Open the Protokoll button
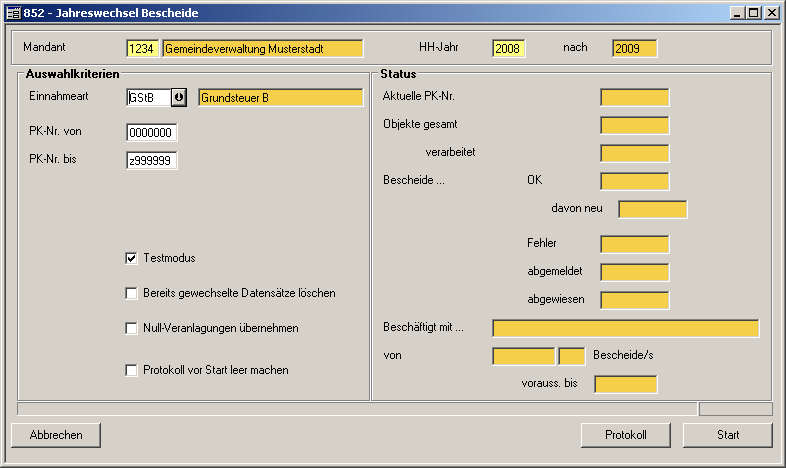This screenshot has width=786, height=468. pyautogui.click(x=625, y=435)
